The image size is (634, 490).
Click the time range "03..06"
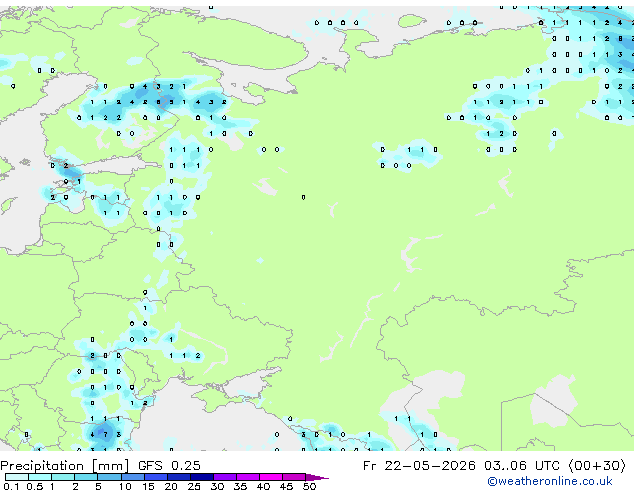point(505,466)
